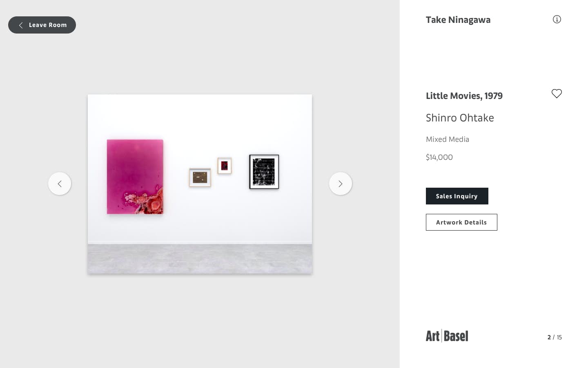The image size is (588, 368).
Task: Select the small brown framed artwork
Action: (200, 177)
